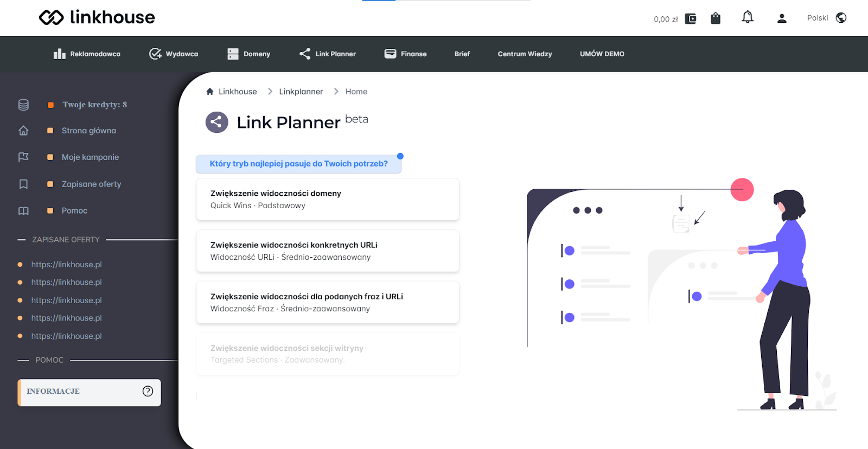
Task: Click the Wydawca checkmark icon
Action: [155, 54]
